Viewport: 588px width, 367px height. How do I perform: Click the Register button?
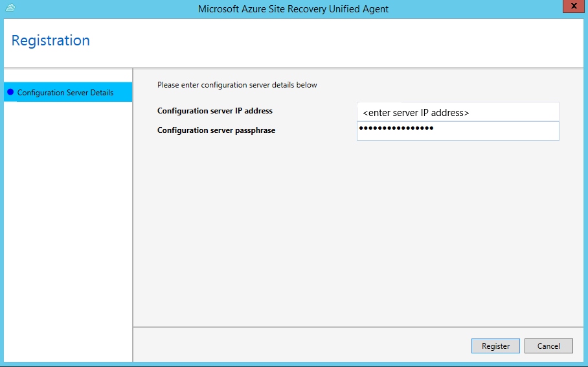tap(495, 346)
